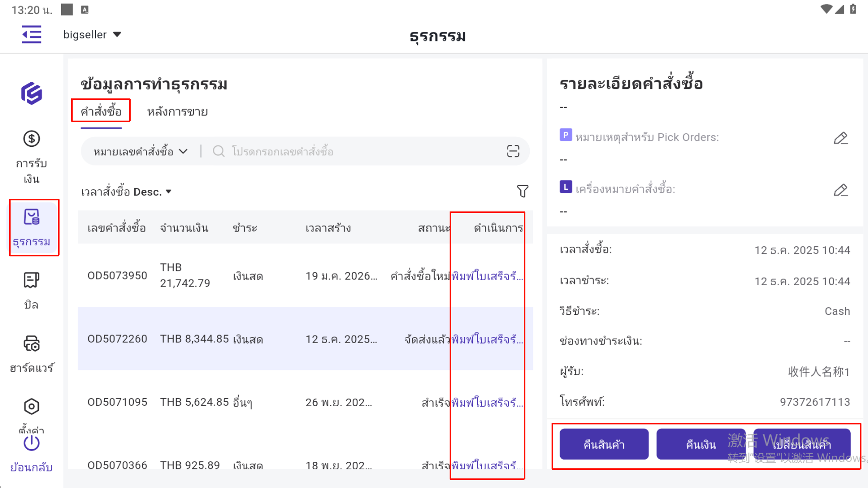This screenshot has height=488, width=868.
Task: Print receipt for order OD5073950
Action: pos(487,276)
